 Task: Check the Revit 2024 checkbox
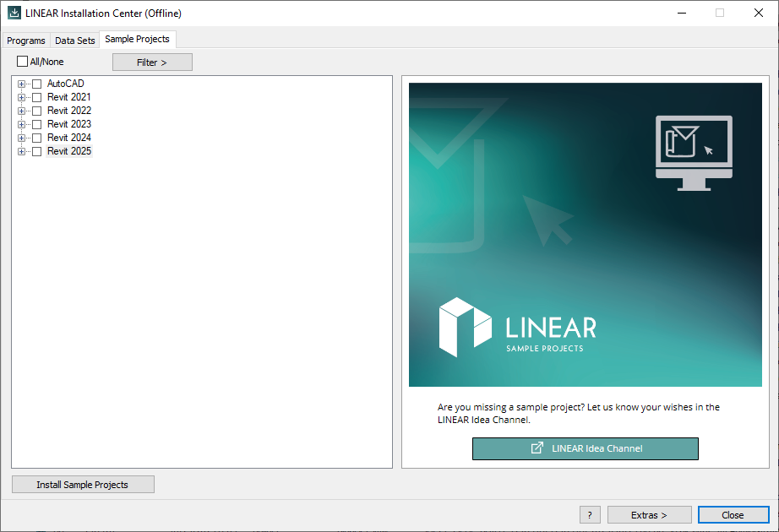coord(37,138)
